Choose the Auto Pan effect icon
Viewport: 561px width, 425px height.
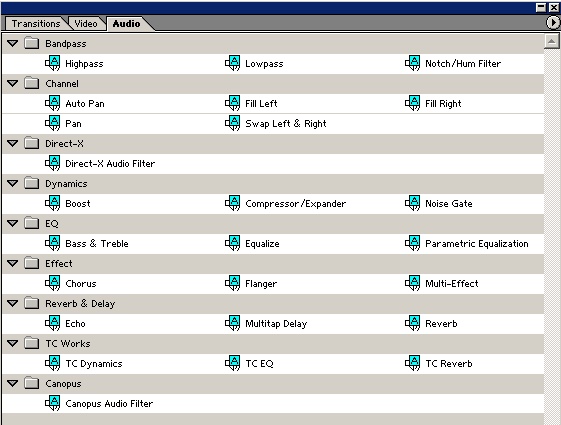(53, 103)
